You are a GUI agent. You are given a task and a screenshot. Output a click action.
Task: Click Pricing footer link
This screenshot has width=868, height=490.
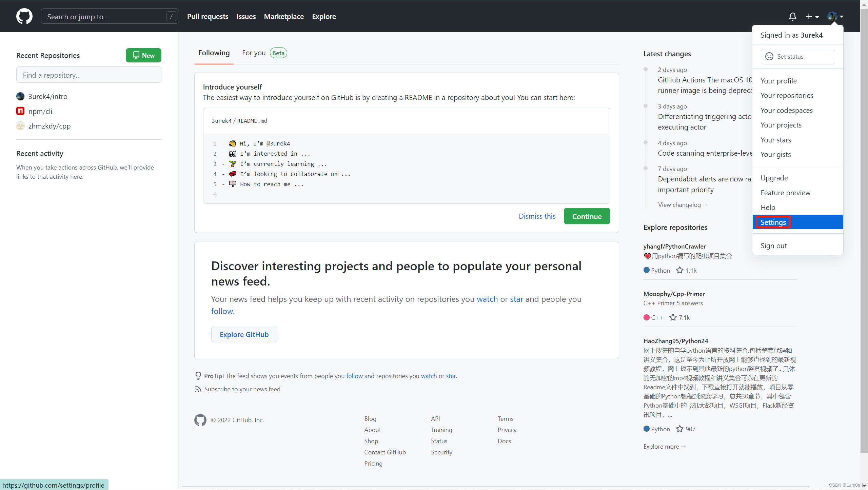click(373, 463)
